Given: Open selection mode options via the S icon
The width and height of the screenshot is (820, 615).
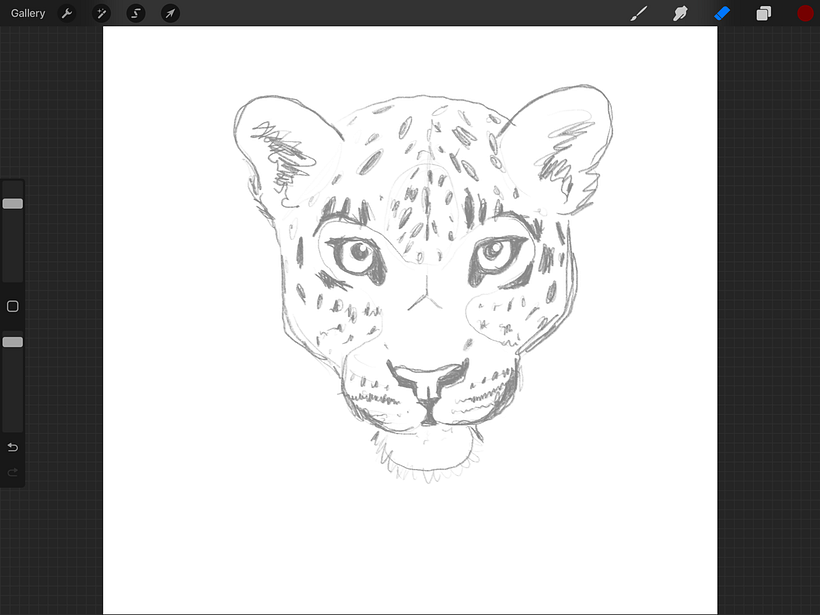Looking at the screenshot, I should pyautogui.click(x=135, y=13).
